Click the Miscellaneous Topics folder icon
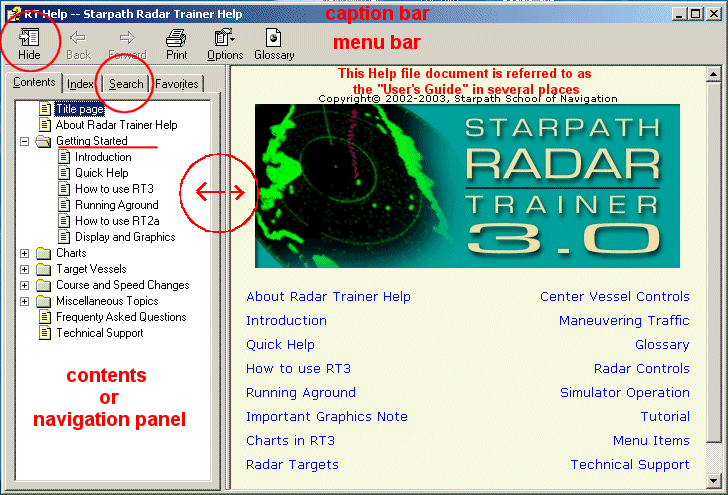Viewport: 728px width, 495px height. [44, 301]
